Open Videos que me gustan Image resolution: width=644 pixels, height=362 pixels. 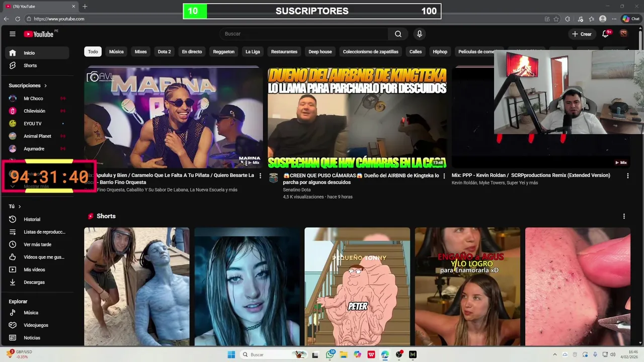[37, 257]
